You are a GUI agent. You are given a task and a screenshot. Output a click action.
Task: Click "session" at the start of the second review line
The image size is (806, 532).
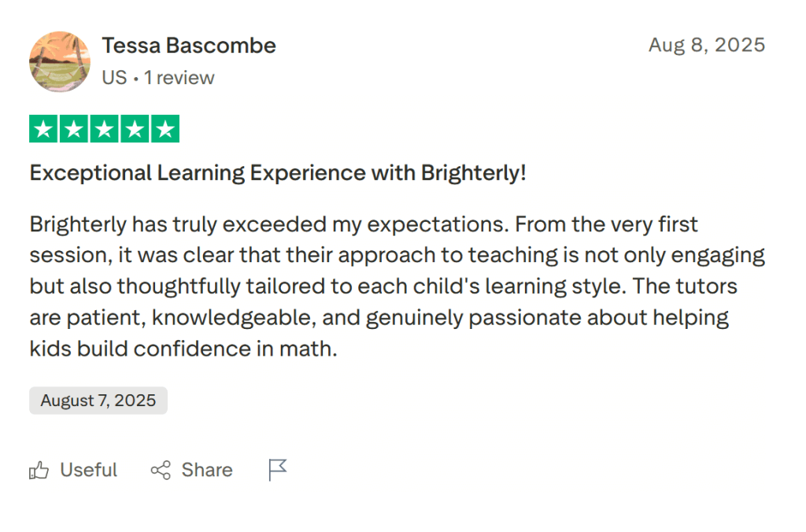click(x=61, y=256)
